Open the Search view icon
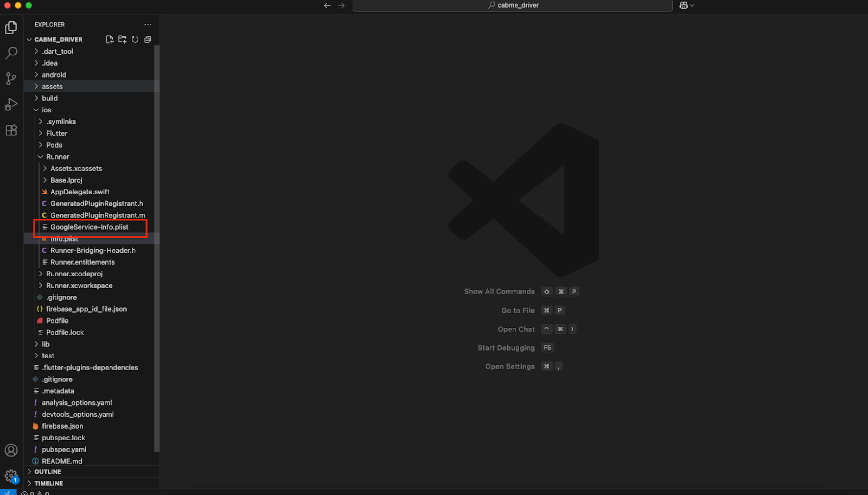Image resolution: width=868 pixels, height=495 pixels. pyautogui.click(x=11, y=53)
